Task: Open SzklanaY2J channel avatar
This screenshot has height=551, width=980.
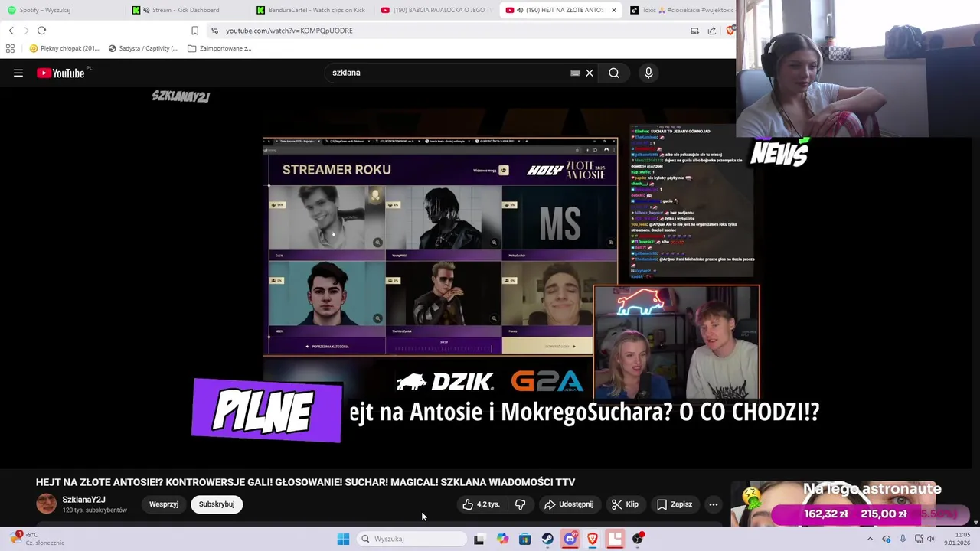Action: 47,504
